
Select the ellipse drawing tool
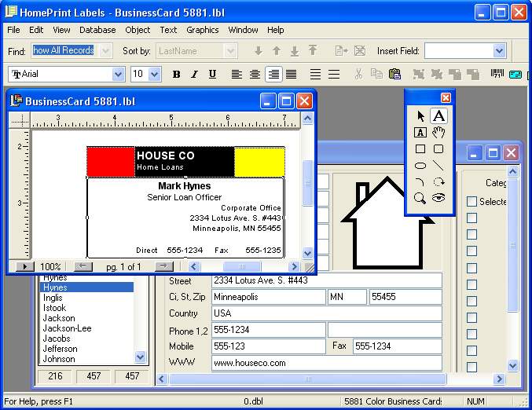(420, 166)
